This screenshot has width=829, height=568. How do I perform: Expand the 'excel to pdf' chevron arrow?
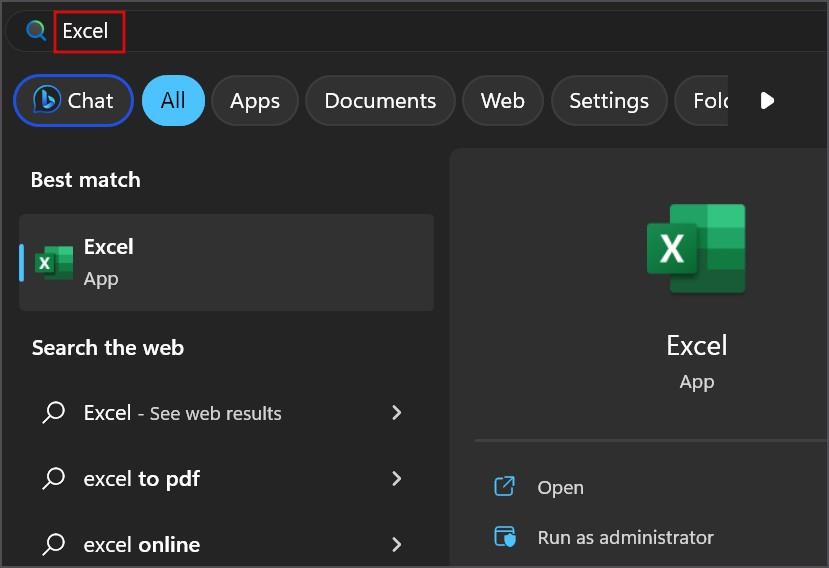[x=397, y=479]
